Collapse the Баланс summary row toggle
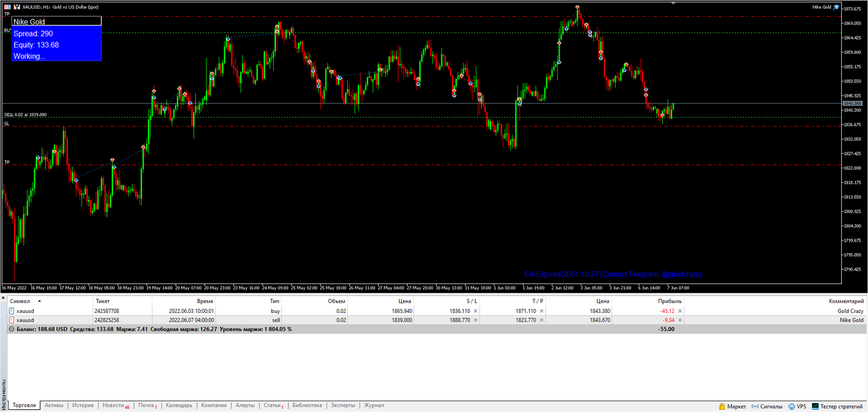Image resolution: width=868 pixels, height=412 pixels. coord(11,329)
